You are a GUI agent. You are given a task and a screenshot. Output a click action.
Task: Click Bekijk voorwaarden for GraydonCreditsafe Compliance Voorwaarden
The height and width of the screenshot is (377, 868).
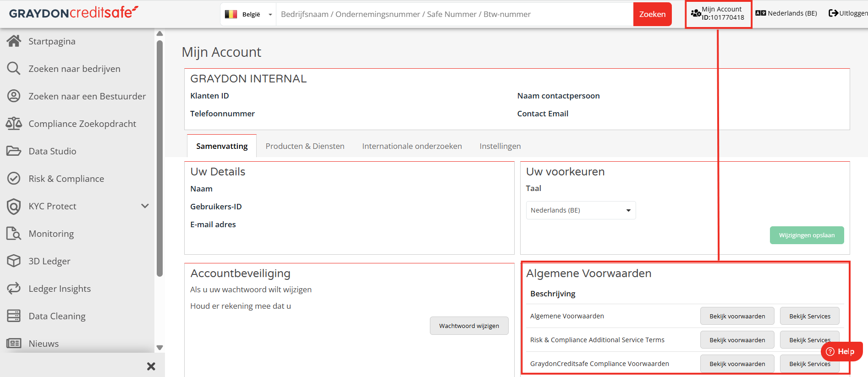(x=737, y=364)
